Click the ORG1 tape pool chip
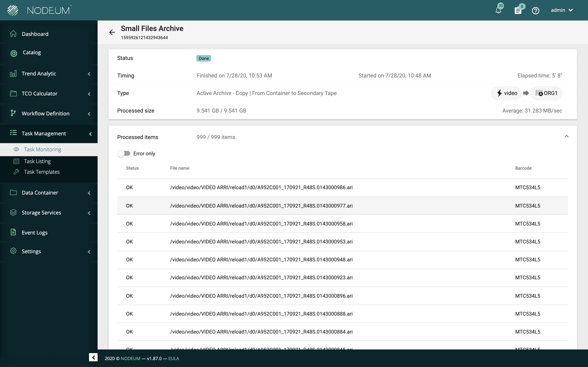Viewport: 588px width, 367px height. point(546,93)
